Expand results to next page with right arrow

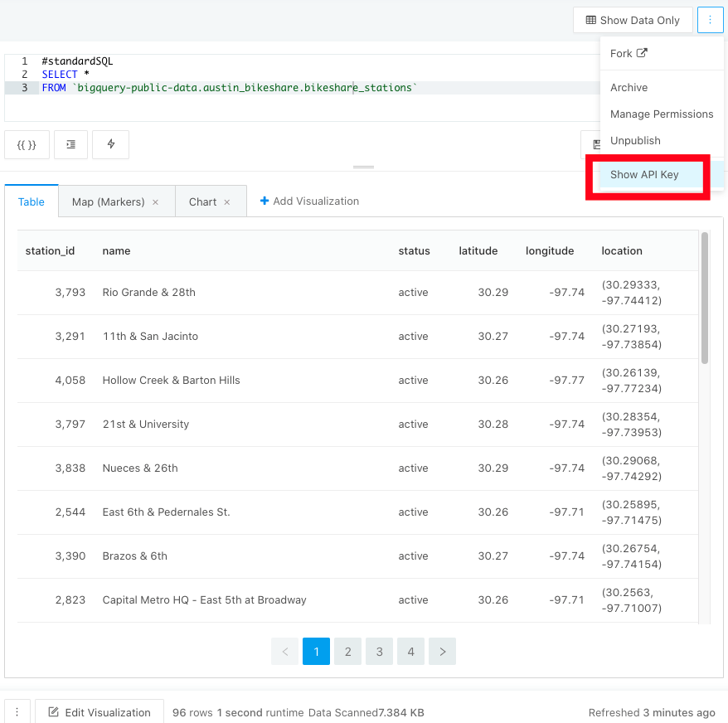[x=442, y=651]
